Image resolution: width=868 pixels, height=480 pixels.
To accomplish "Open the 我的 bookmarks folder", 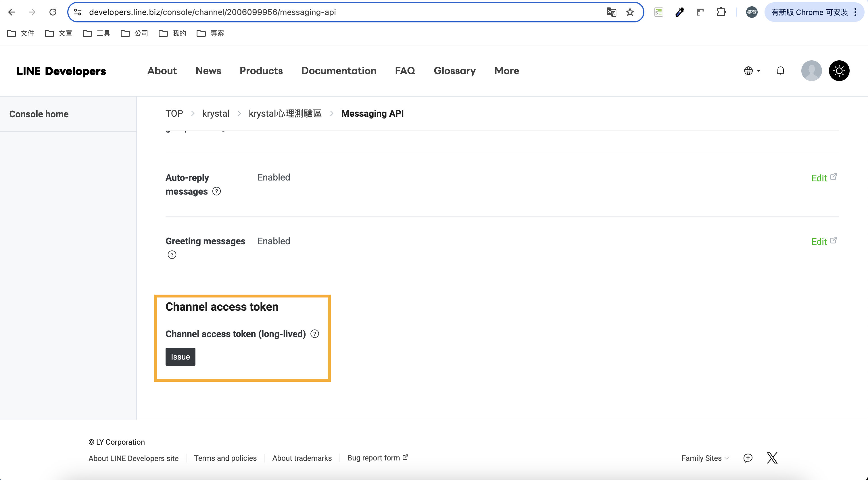I will click(x=172, y=33).
